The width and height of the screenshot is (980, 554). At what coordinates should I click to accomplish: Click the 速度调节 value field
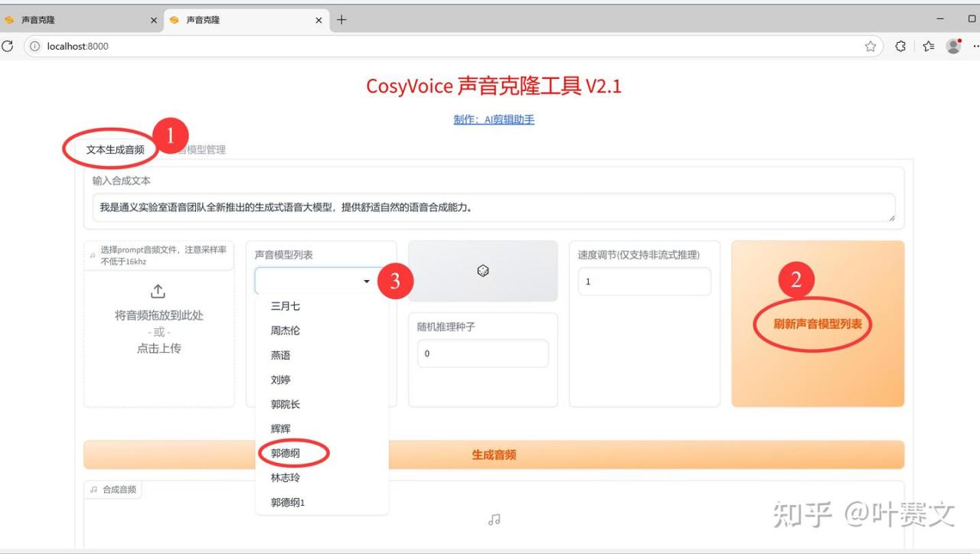click(x=644, y=282)
